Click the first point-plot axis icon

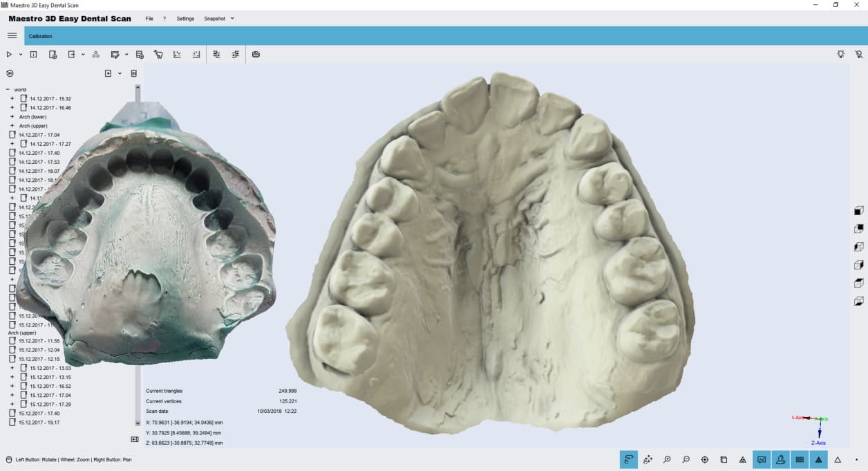tap(177, 54)
